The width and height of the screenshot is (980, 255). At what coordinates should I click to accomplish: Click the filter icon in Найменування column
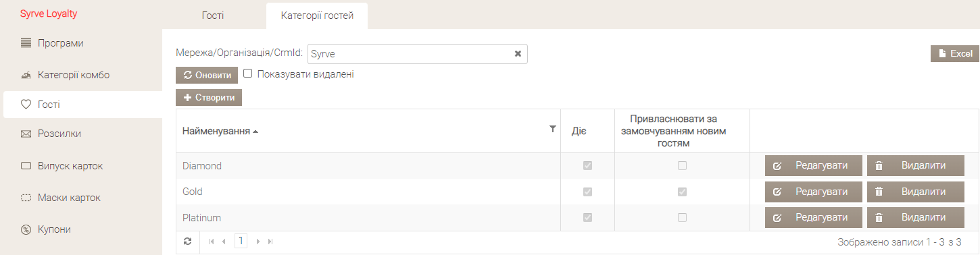pyautogui.click(x=552, y=129)
